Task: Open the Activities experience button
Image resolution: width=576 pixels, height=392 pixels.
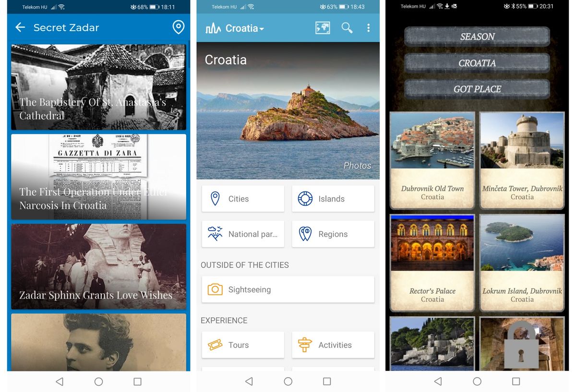Action: point(333,345)
